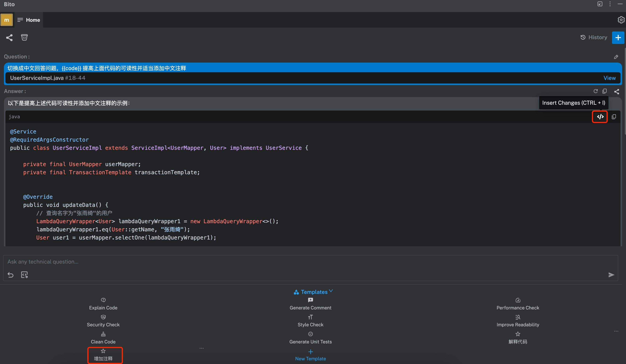Open the settings gear icon
Screen dimensions: 626x364
click(x=621, y=20)
